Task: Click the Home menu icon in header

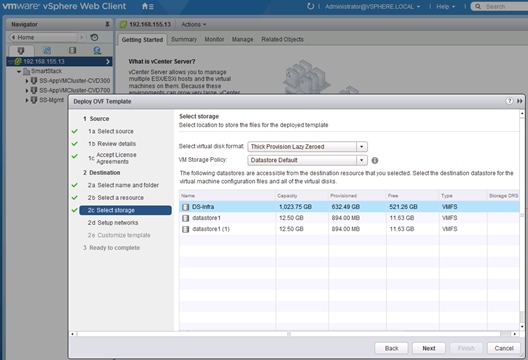Action: click(147, 6)
